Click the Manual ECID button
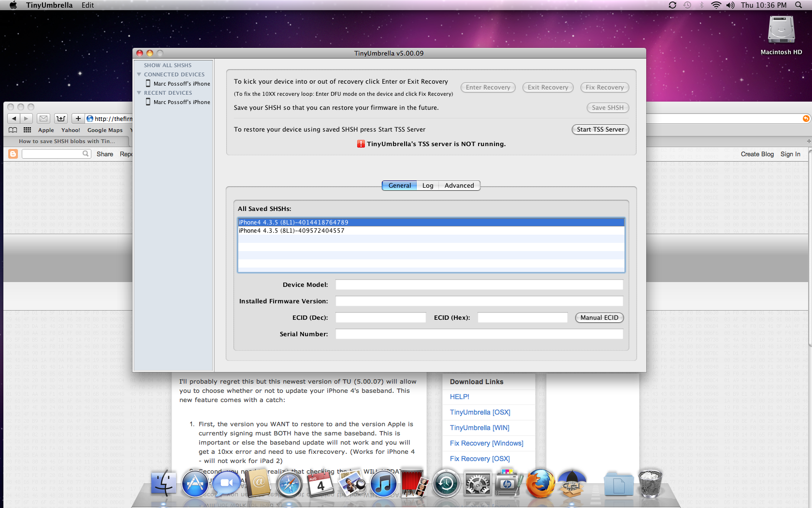 [599, 318]
